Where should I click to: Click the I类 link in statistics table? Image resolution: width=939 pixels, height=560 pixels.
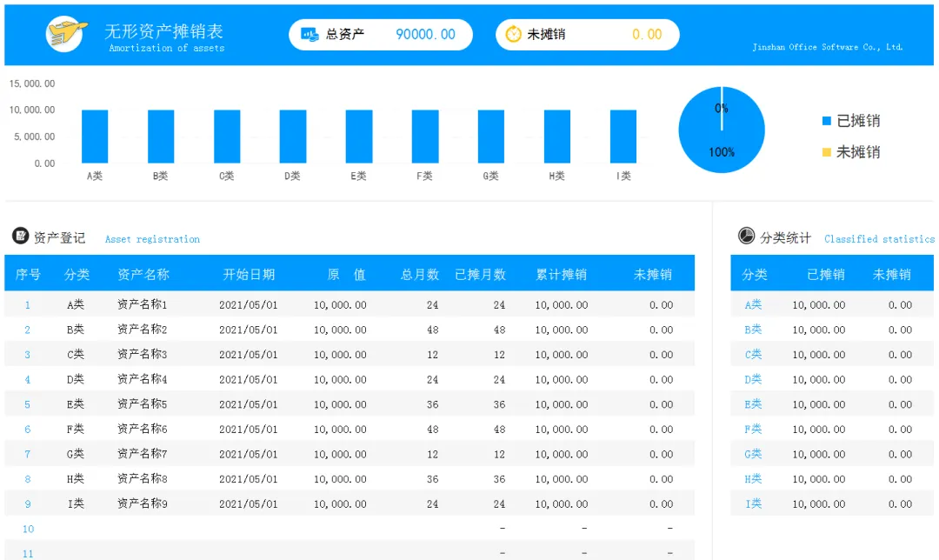tap(753, 503)
